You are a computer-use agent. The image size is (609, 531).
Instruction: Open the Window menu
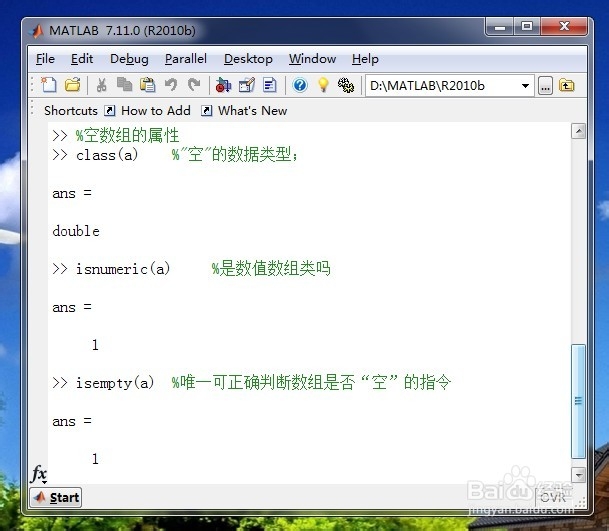[x=312, y=59]
